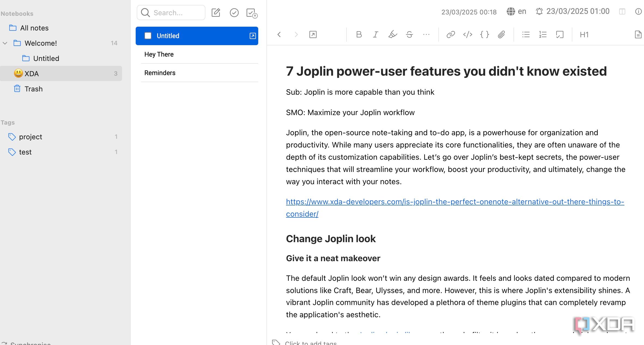The height and width of the screenshot is (345, 644).
Task: Open more formatting options
Action: coord(426,35)
